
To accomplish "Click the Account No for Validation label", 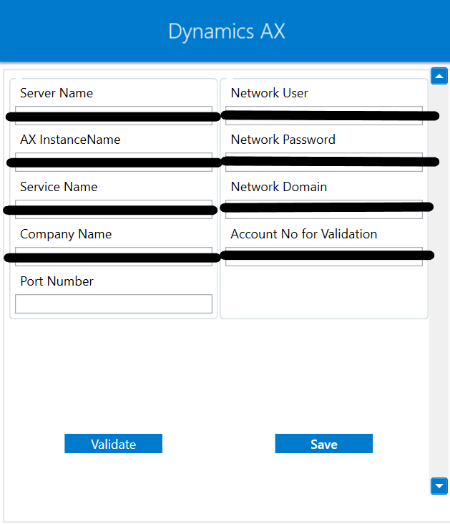I will pos(304,234).
